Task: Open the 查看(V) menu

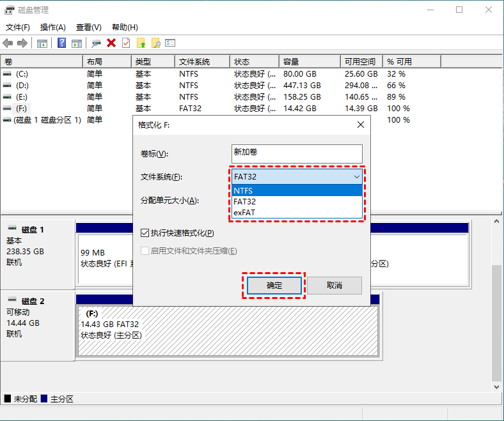Action: point(88,27)
